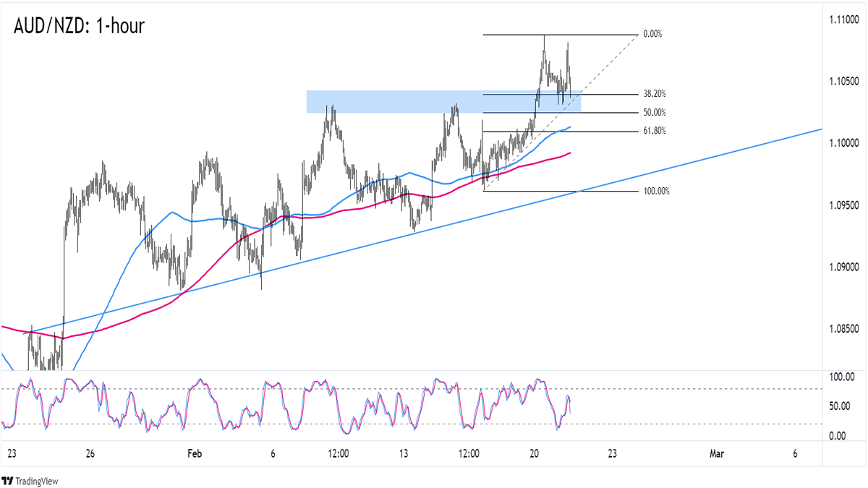Click the AUD/NZD: 1-hour chart title

click(78, 27)
